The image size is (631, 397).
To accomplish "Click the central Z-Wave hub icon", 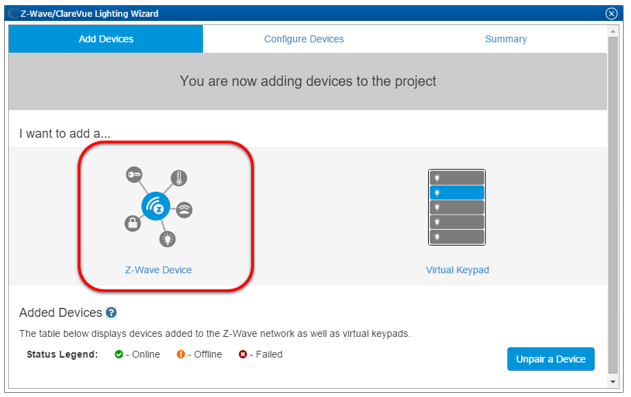I will [156, 206].
